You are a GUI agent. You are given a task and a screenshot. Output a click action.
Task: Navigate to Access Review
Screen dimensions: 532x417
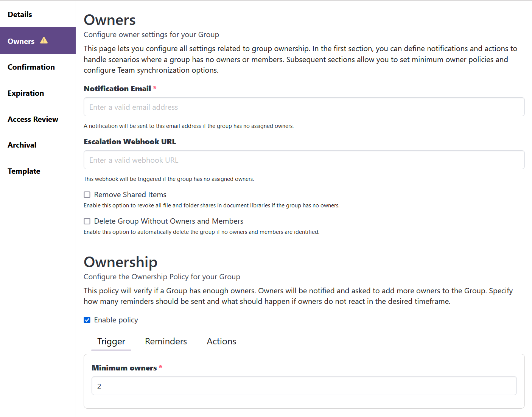tap(33, 119)
